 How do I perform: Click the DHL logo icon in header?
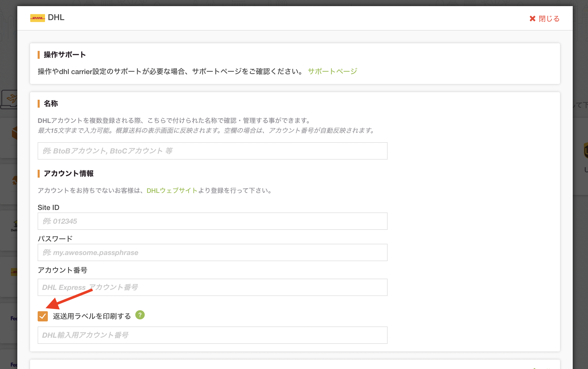point(37,18)
